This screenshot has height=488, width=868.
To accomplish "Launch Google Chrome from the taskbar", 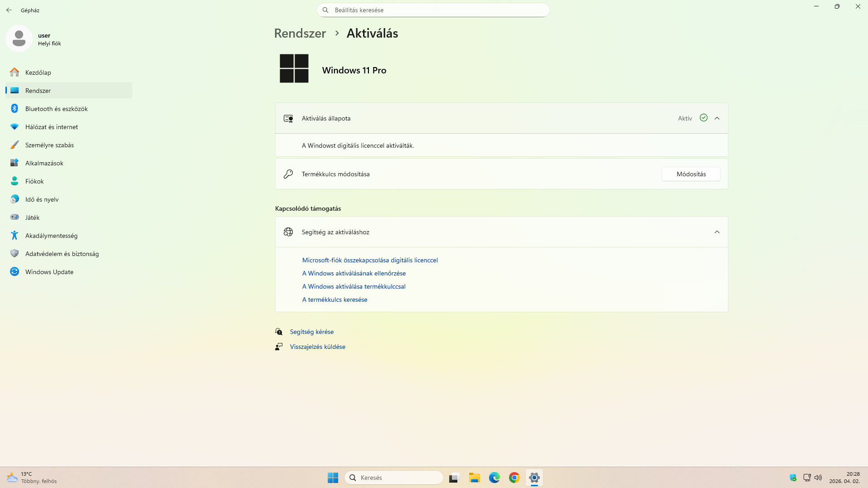I will 514,478.
